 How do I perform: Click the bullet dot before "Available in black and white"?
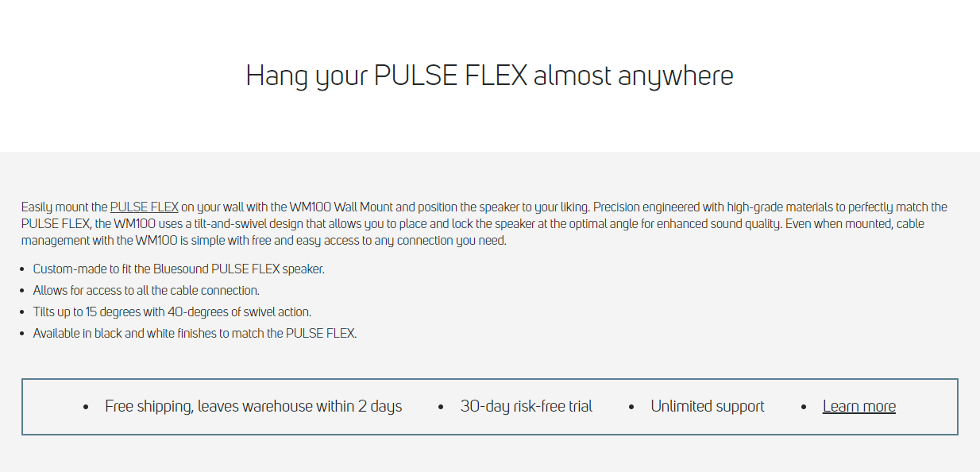pyautogui.click(x=22, y=335)
